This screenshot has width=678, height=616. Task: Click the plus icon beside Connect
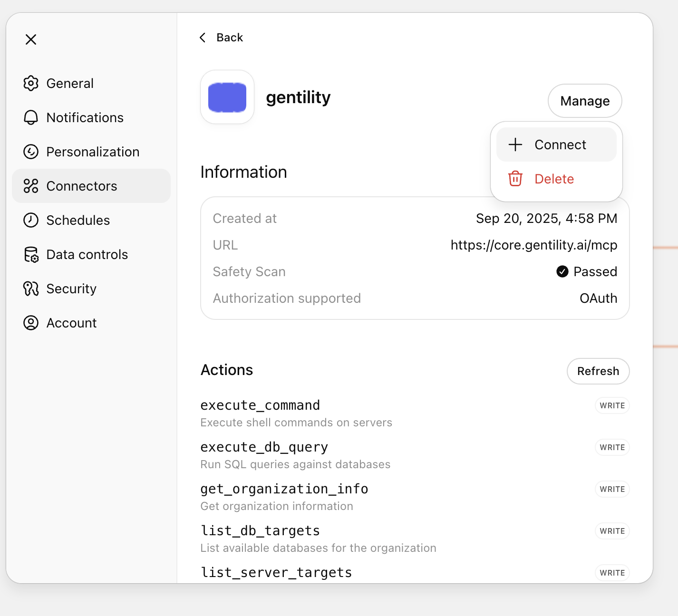pos(515,144)
